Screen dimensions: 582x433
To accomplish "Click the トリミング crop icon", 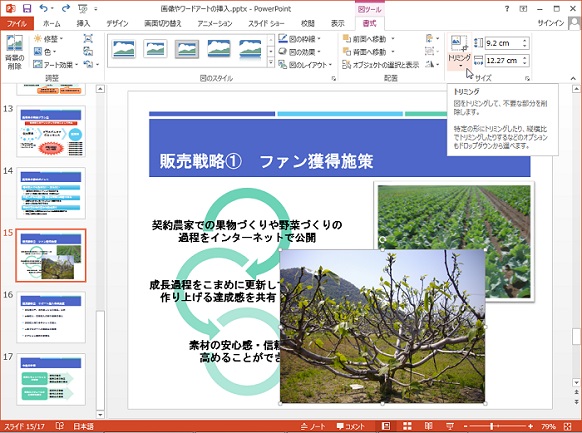I will 459,44.
